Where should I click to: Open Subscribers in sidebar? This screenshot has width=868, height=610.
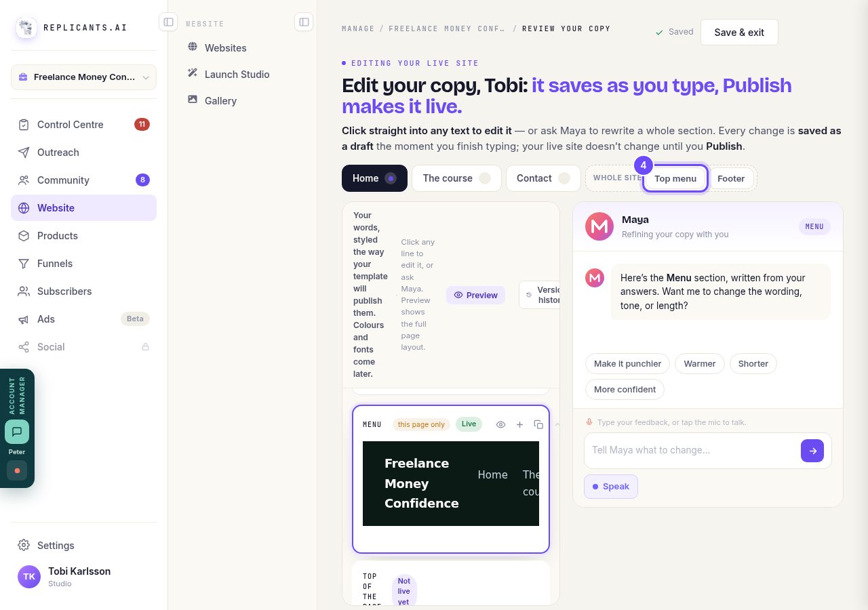[83, 291]
